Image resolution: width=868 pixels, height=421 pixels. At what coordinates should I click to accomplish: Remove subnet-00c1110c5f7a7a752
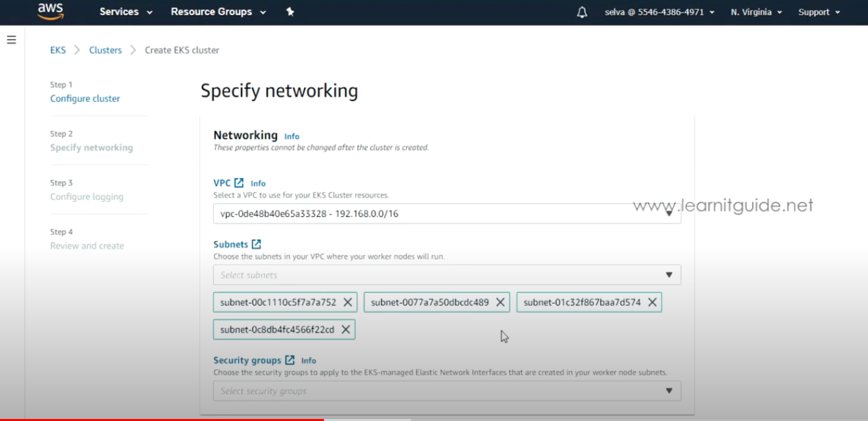click(348, 302)
